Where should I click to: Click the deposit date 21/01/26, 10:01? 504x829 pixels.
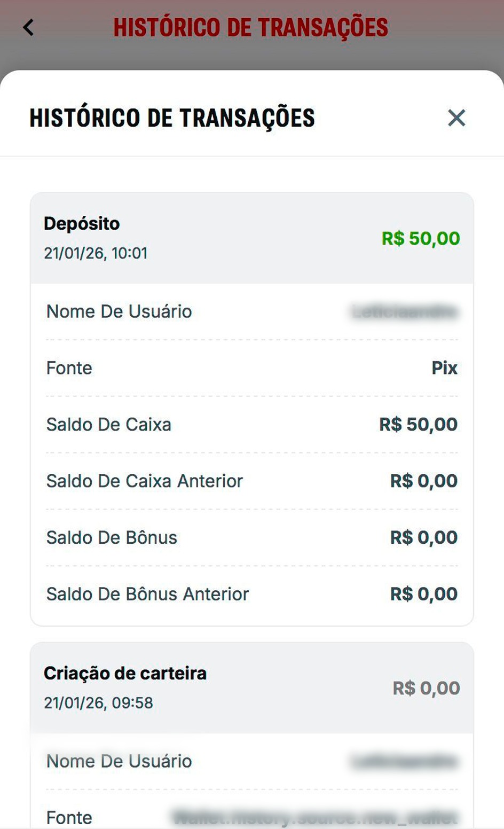click(x=96, y=253)
